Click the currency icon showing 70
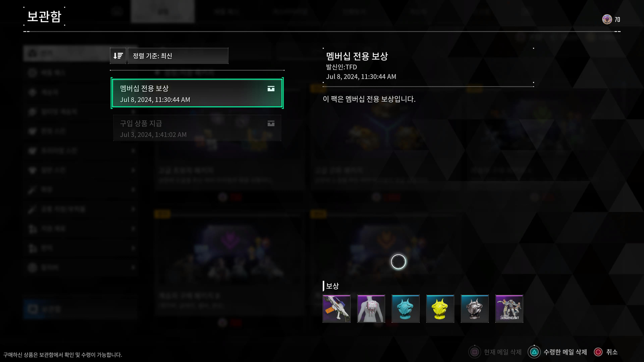The image size is (644, 362). (607, 19)
